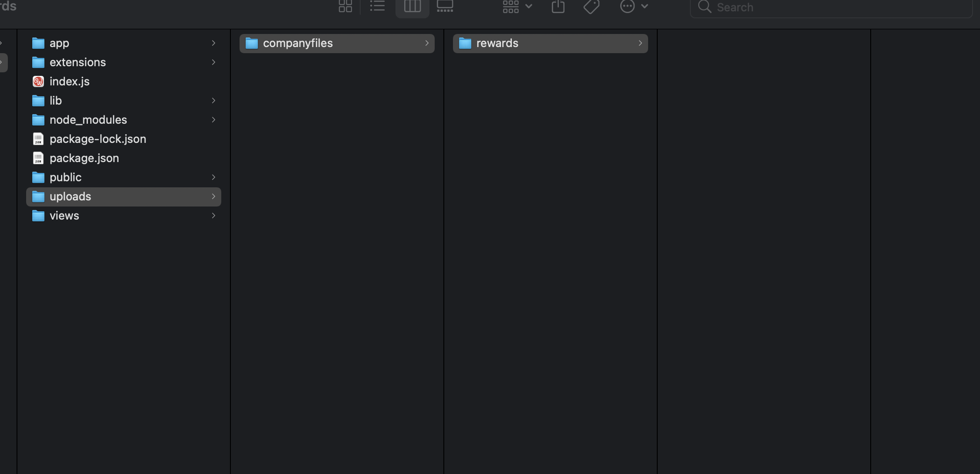This screenshot has width=980, height=474.
Task: Select the views folder
Action: (64, 216)
